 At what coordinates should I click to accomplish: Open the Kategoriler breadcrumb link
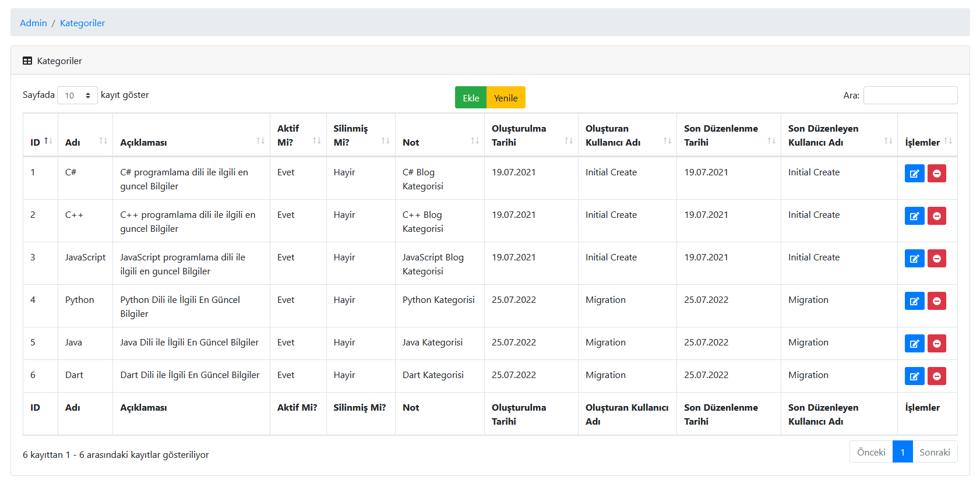point(82,23)
